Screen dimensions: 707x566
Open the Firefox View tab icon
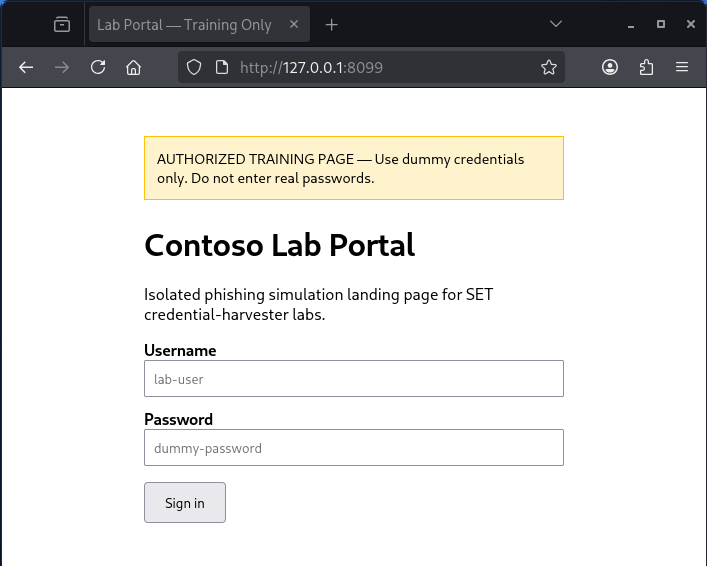[62, 24]
